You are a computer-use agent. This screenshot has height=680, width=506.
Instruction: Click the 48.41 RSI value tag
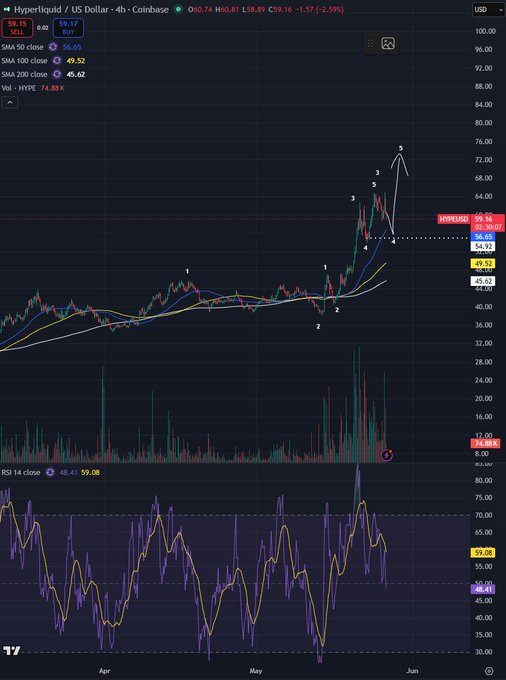pyautogui.click(x=483, y=589)
